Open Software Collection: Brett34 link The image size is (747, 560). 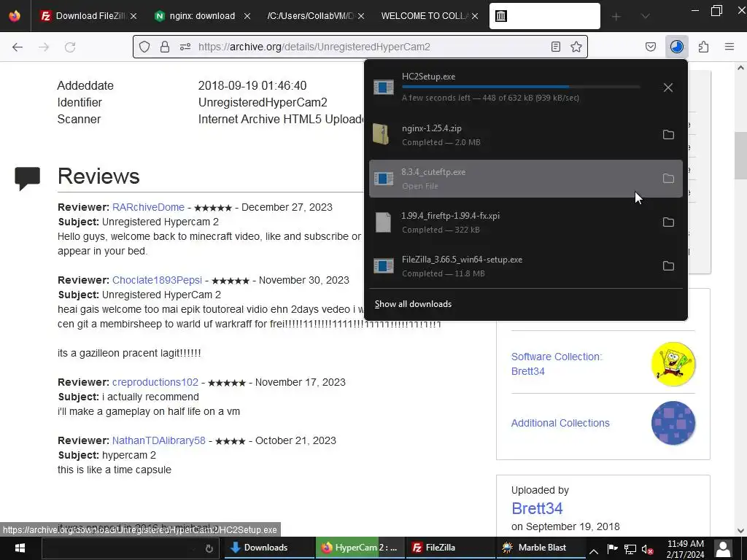point(557,364)
